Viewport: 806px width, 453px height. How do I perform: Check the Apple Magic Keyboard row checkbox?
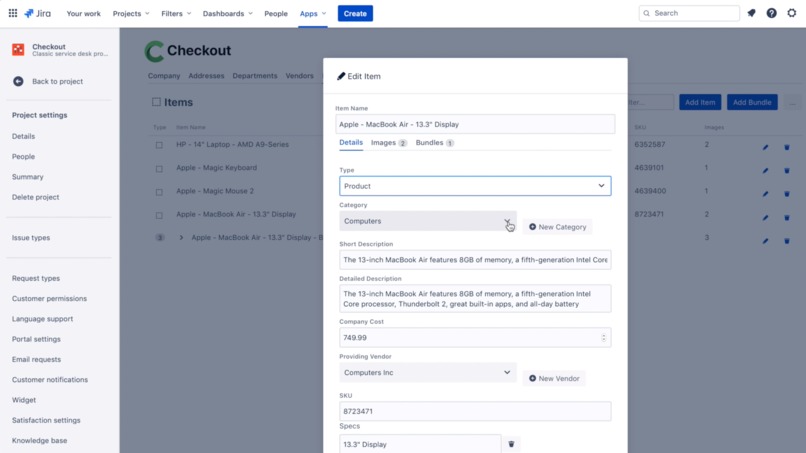[x=159, y=169]
